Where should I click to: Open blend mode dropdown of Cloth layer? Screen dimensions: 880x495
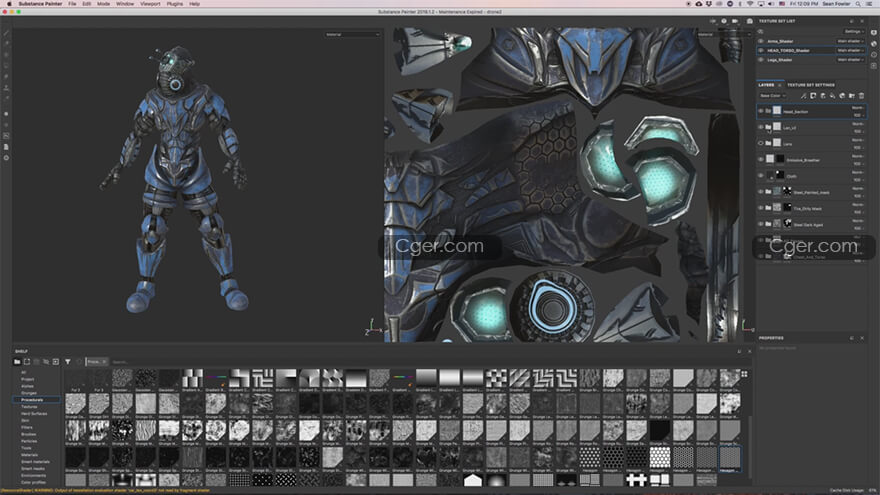[x=858, y=172]
